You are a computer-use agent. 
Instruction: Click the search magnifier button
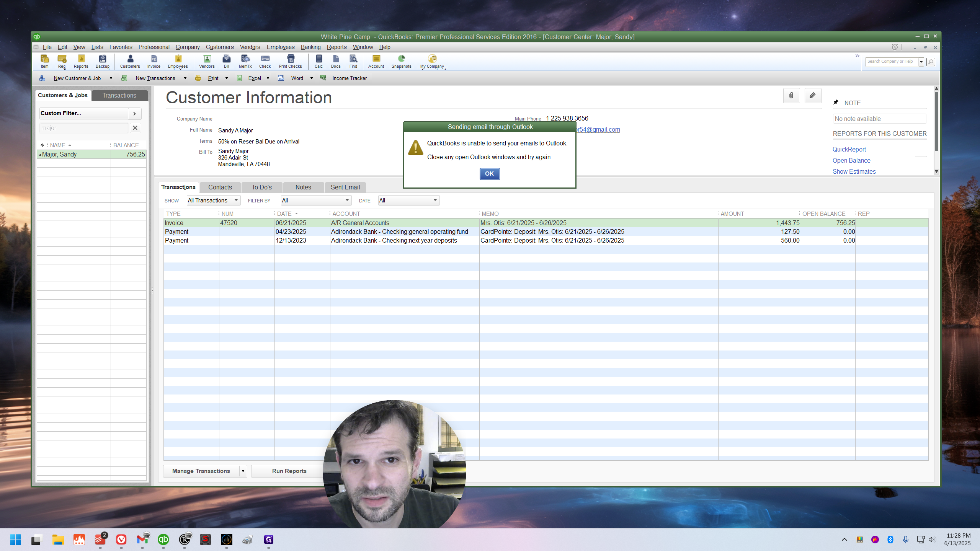tap(931, 62)
